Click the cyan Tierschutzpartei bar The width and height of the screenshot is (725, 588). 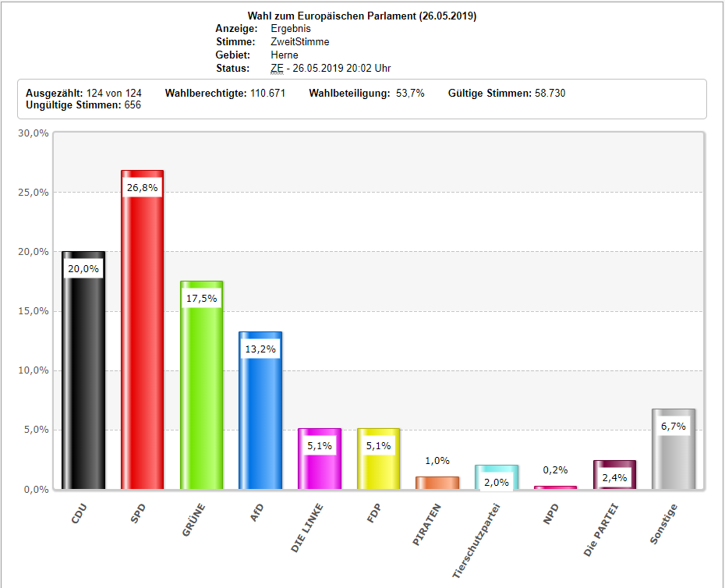[x=497, y=477]
